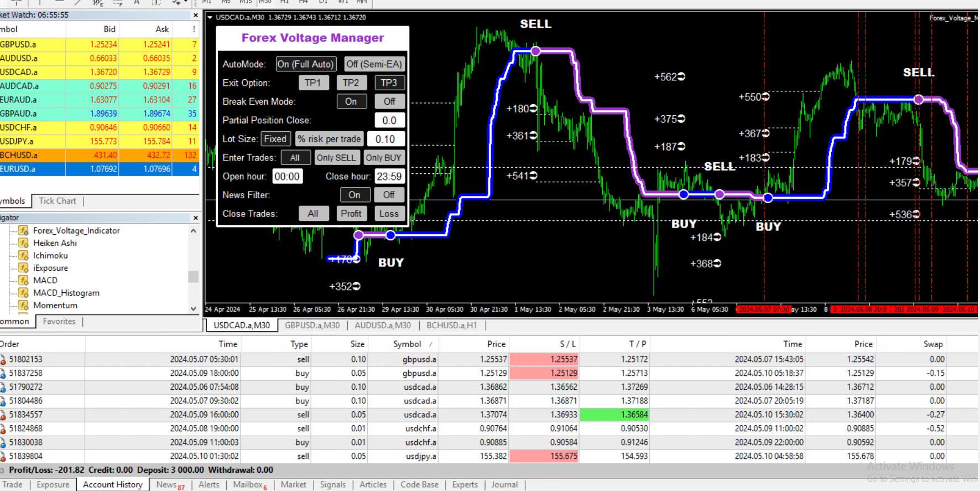Enable AutoMode On (Full Auto)

(305, 64)
